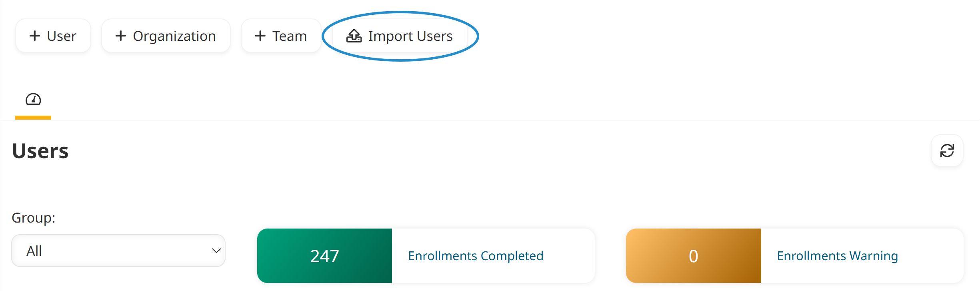Click the green 247 count tile

pos(324,256)
